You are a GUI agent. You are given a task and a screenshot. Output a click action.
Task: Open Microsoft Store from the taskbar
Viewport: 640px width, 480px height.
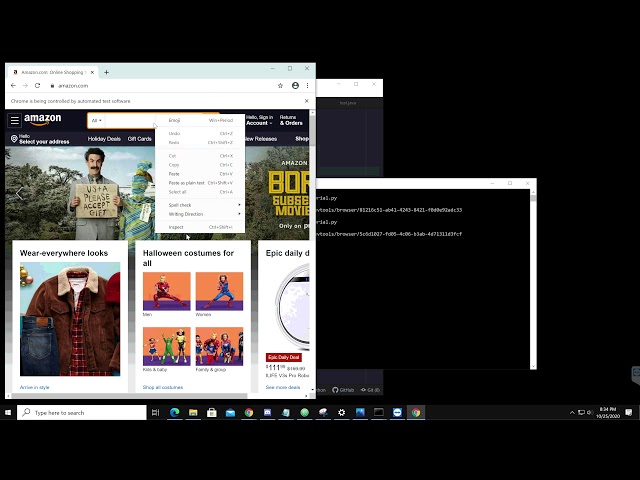(x=212, y=413)
